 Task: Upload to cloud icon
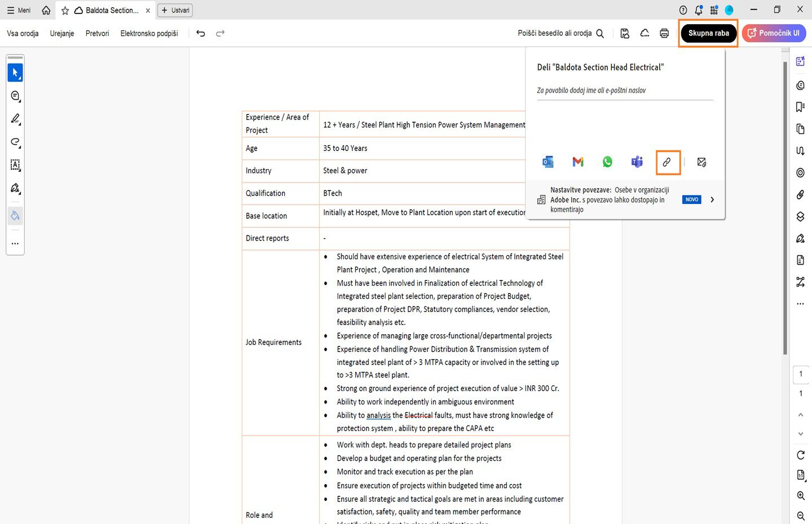[x=645, y=33]
